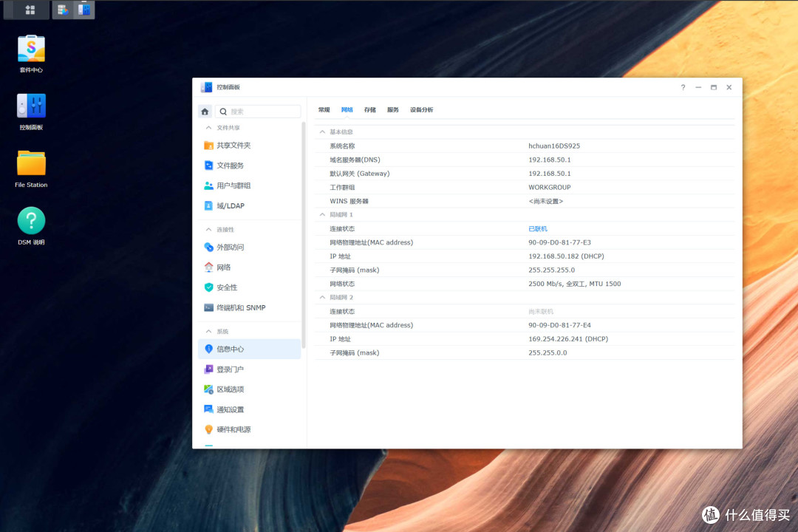Collapse the 文件共享 sidebar group

(x=208, y=128)
